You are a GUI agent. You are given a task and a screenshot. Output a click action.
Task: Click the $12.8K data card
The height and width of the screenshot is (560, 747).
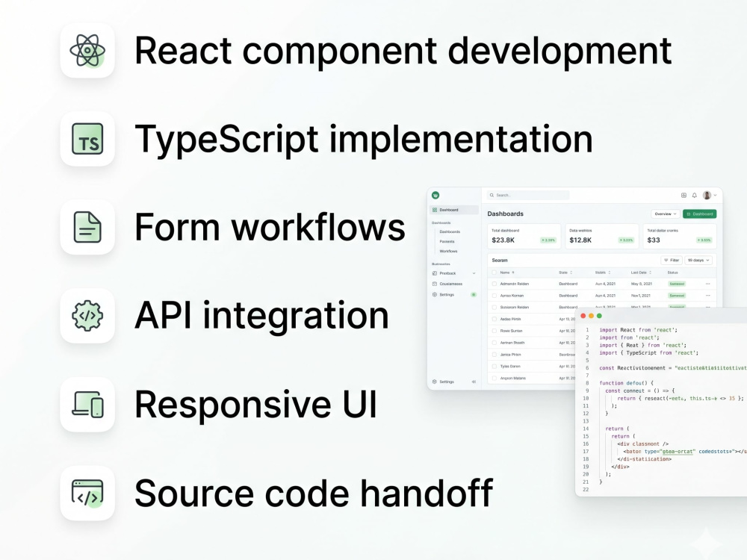pos(601,236)
